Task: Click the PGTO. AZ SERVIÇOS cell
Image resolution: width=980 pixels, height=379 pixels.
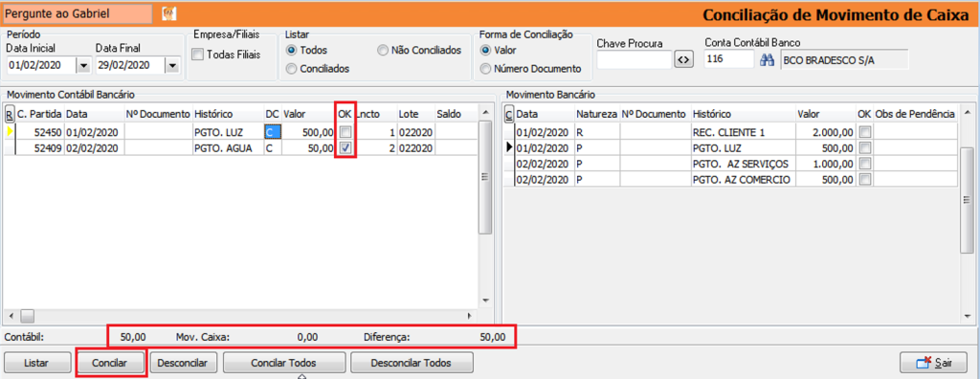Action: coord(743,164)
